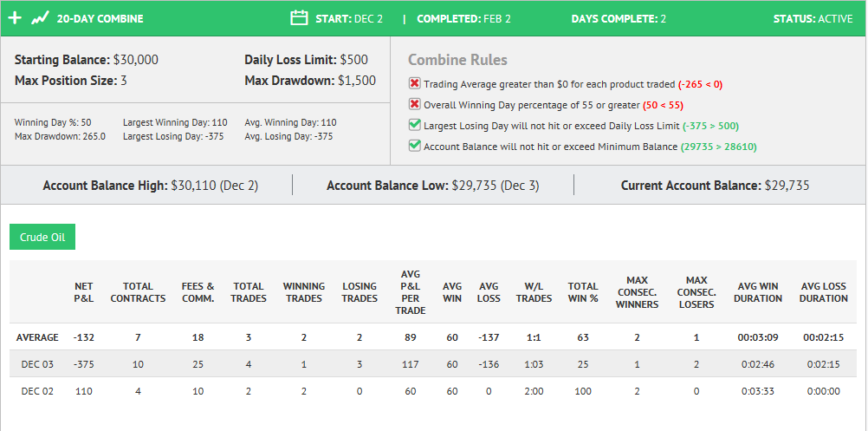The width and height of the screenshot is (868, 431).
Task: Click the 110 Net P&L in DEC 02 row
Action: point(84,391)
